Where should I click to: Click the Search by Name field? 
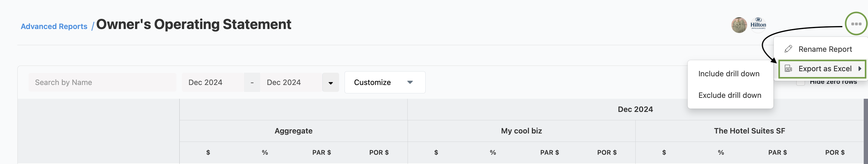pyautogui.click(x=102, y=82)
